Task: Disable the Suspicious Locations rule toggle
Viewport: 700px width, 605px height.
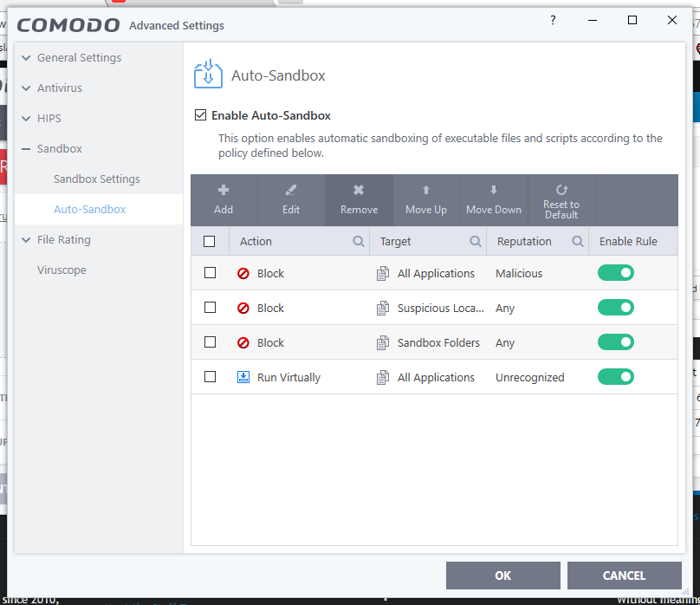Action: click(x=616, y=308)
